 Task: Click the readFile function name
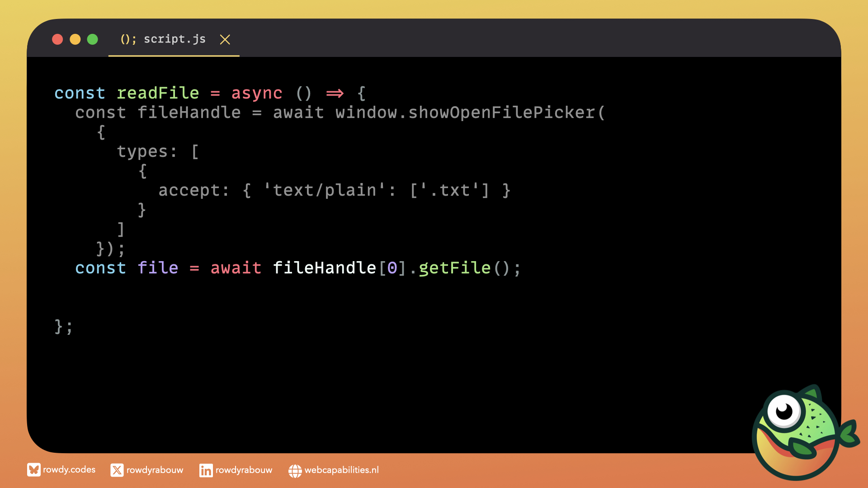coord(158,93)
